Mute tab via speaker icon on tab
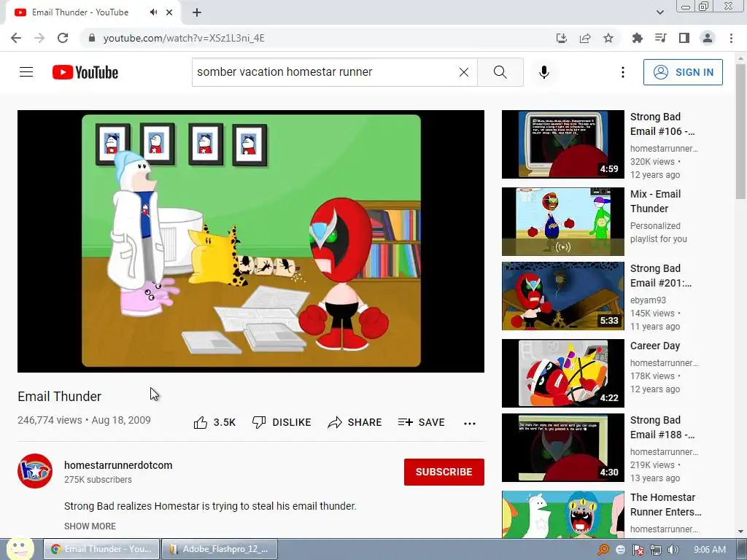Viewport: 747px width, 560px height. click(153, 12)
